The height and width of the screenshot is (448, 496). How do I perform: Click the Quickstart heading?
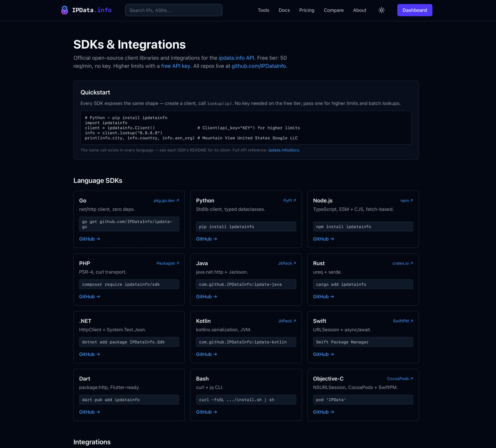(95, 92)
